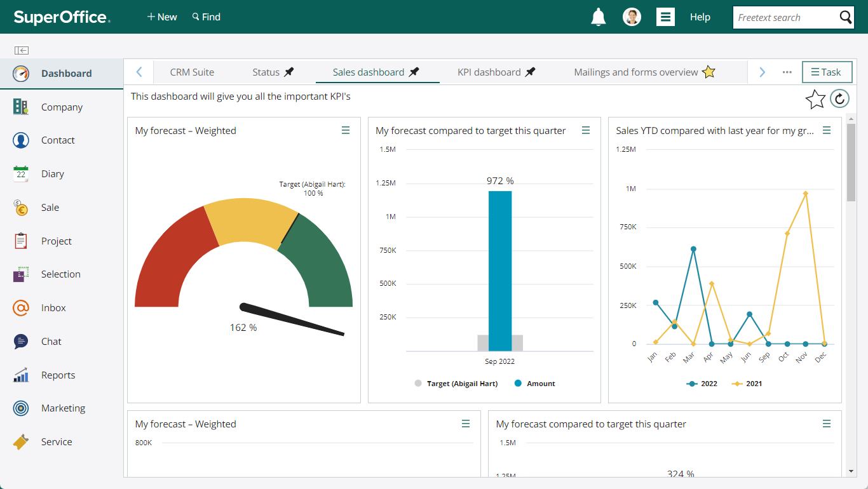
Task: Click the 162 % gauge value
Action: tap(243, 328)
